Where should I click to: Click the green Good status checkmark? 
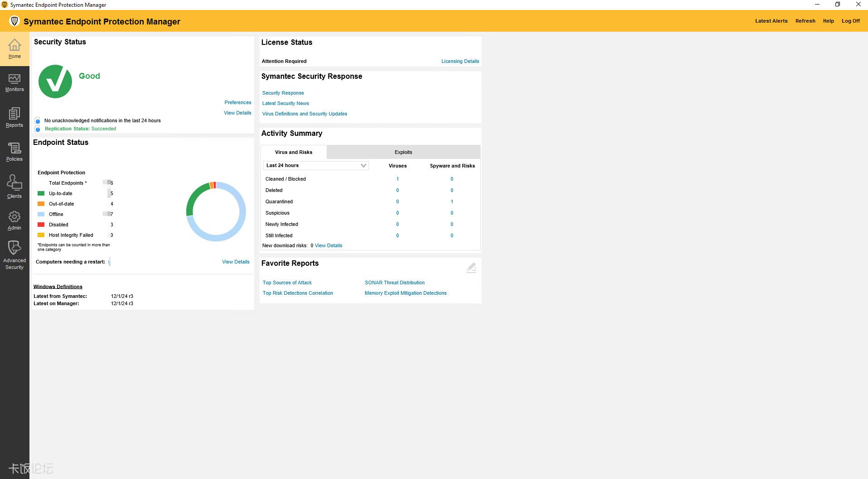(55, 81)
